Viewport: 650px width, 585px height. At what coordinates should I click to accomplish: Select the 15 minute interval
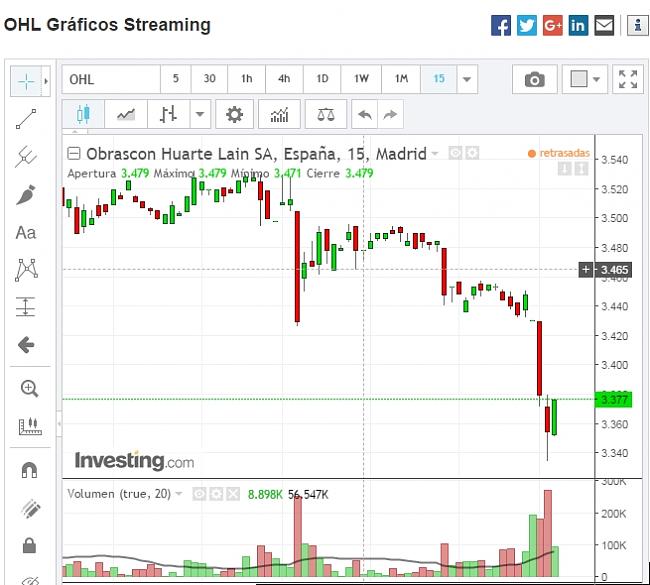439,79
